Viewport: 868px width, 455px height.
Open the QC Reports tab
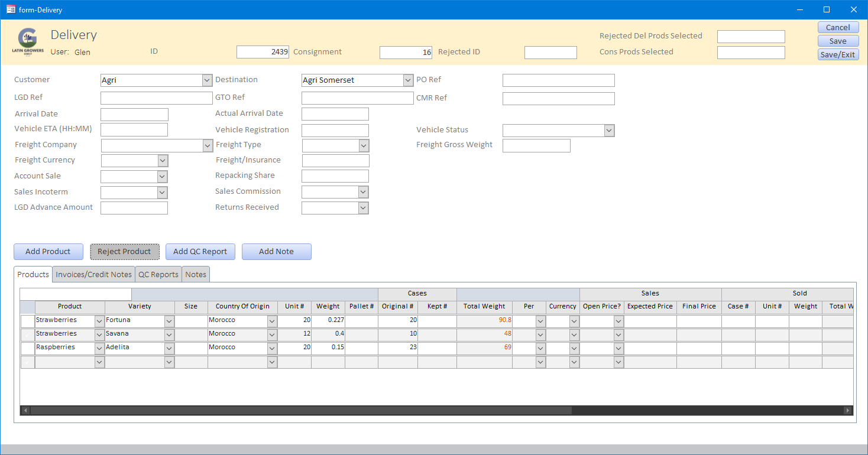pos(158,274)
